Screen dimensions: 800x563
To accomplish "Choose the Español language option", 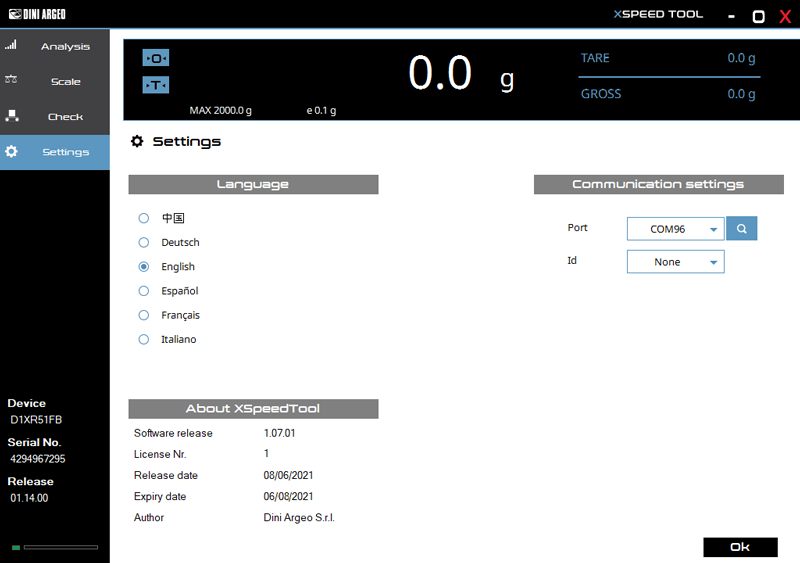I will (x=144, y=291).
